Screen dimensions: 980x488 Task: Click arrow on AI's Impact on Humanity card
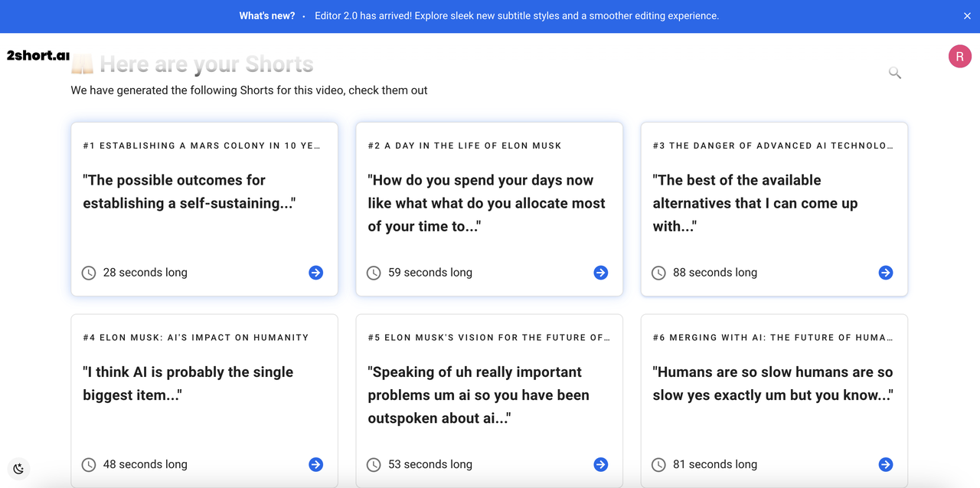click(x=315, y=464)
